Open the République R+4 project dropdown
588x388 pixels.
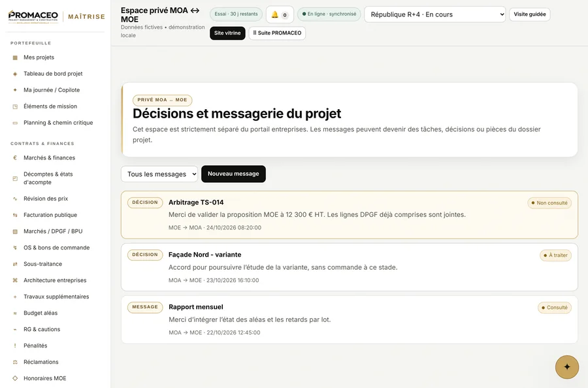[434, 14]
